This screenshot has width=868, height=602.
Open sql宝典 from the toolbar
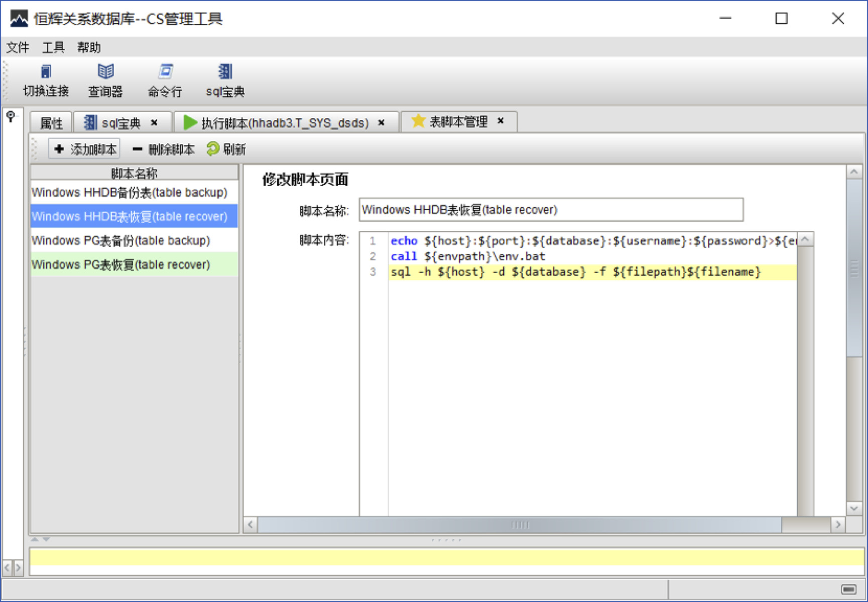[x=225, y=80]
